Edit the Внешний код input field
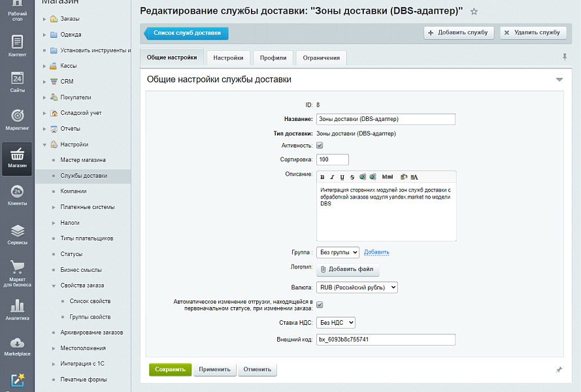Image resolution: width=581 pixels, height=392 pixels. click(x=386, y=339)
